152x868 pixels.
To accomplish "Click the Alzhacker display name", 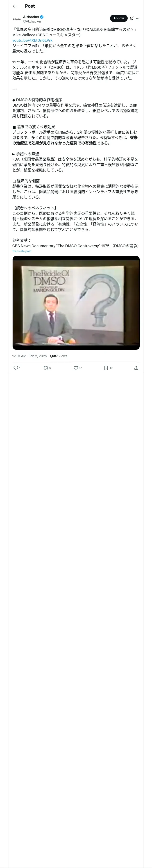I will click(x=31, y=17).
